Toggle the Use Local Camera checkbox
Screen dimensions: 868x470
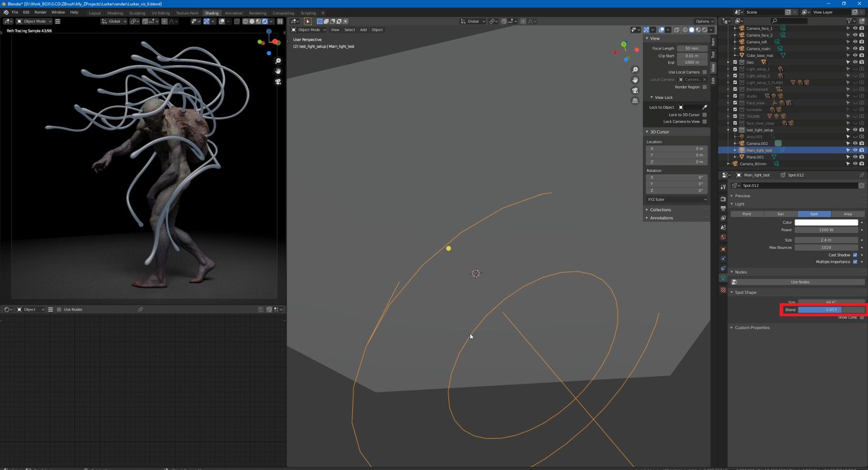point(704,72)
